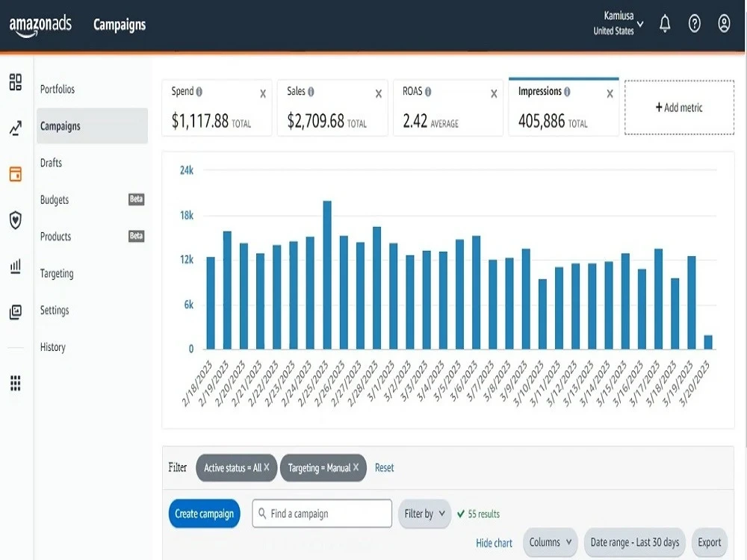The image size is (747, 560).
Task: Click the 55 results text
Action: click(x=483, y=514)
